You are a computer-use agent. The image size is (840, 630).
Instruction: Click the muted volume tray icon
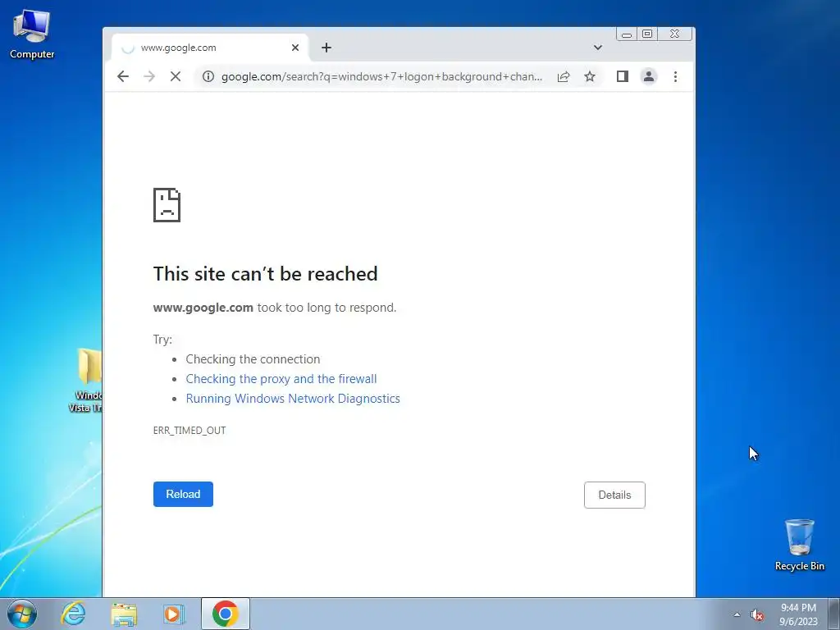pyautogui.click(x=756, y=615)
